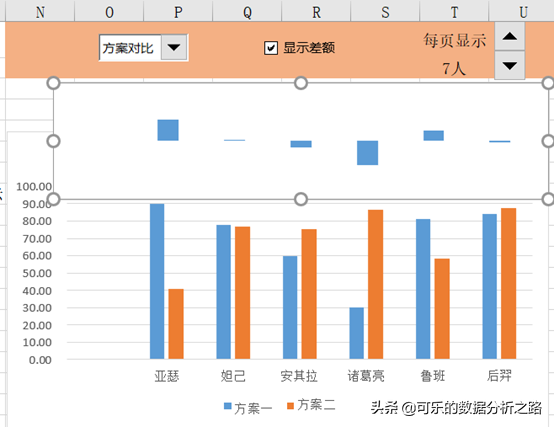The width and height of the screenshot is (554, 427).
Task: Select the orange 妲己 方案二 bar
Action: coord(242,293)
